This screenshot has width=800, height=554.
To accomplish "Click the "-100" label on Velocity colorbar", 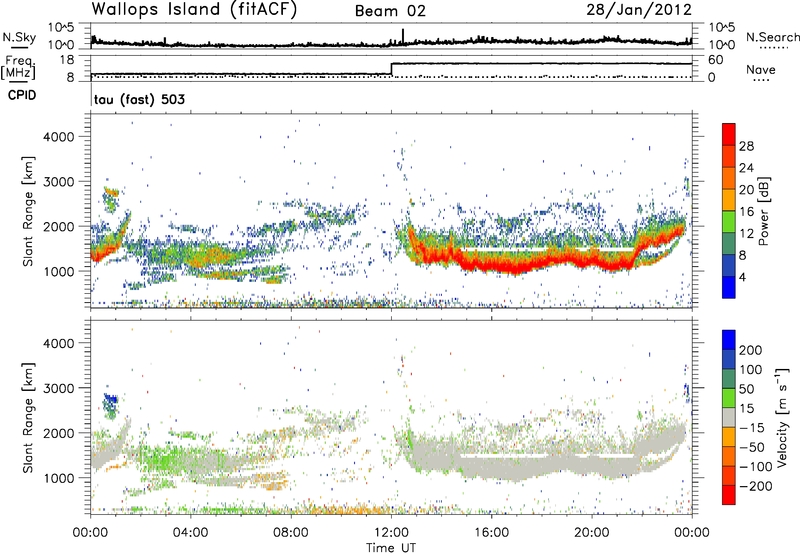I will [756, 467].
